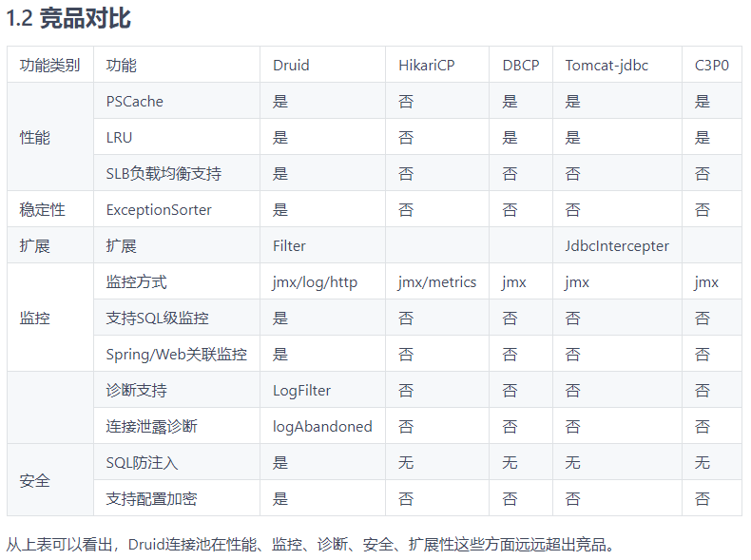Image resolution: width=751 pixels, height=560 pixels.
Task: Click the 'Spring/Web关联监控' cell
Action: 176,355
